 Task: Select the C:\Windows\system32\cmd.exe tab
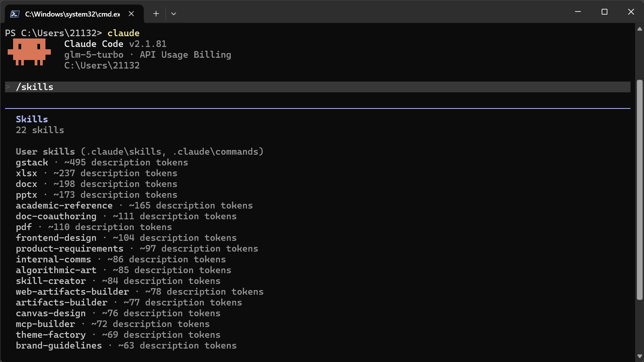coord(74,14)
